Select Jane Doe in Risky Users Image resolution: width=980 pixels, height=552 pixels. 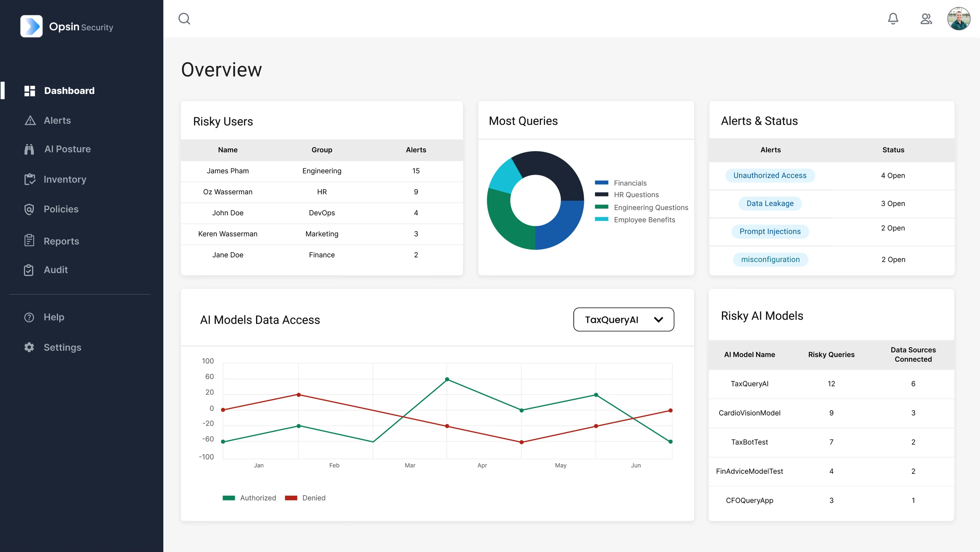[x=228, y=255]
